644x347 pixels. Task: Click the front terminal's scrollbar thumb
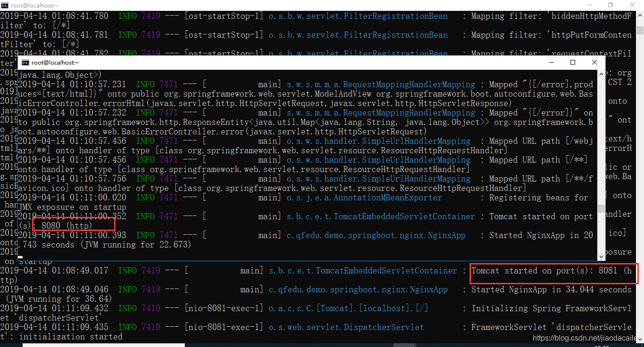pyautogui.click(x=601, y=208)
